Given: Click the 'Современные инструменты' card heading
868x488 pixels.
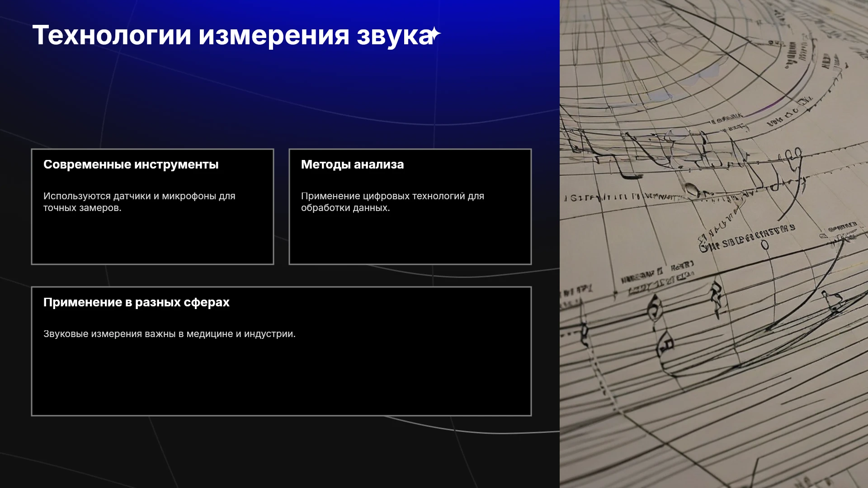Looking at the screenshot, I should click(131, 164).
